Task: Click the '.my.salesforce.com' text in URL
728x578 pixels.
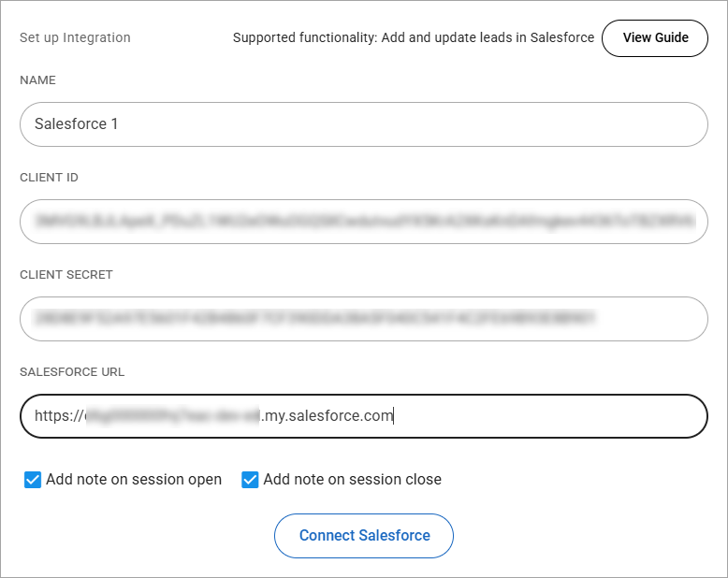Action: tap(327, 416)
